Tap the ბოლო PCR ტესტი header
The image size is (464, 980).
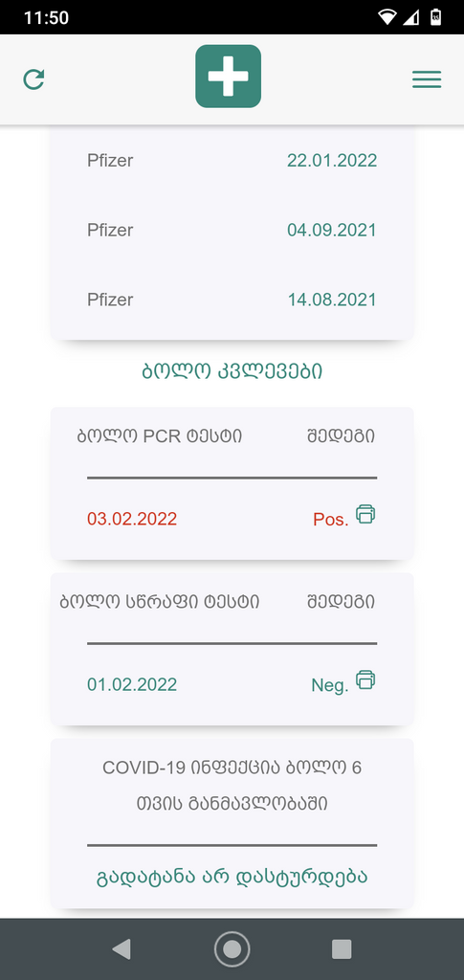pyautogui.click(x=159, y=436)
